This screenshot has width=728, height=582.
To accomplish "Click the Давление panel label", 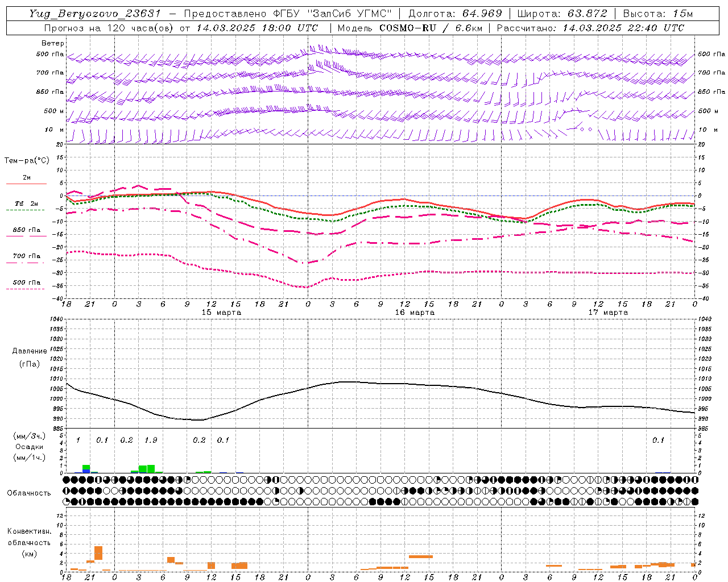I will [x=30, y=351].
